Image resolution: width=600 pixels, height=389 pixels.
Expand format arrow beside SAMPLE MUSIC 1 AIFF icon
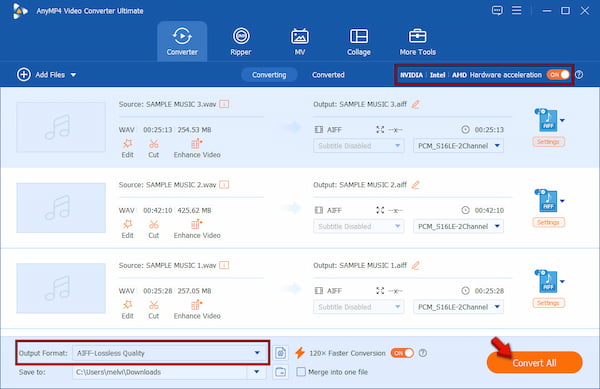(x=562, y=282)
